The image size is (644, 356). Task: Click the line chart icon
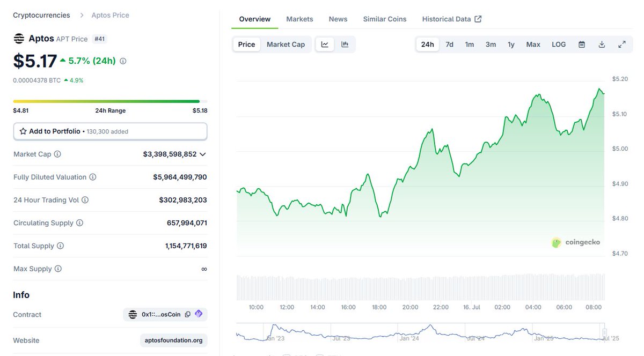pos(325,44)
